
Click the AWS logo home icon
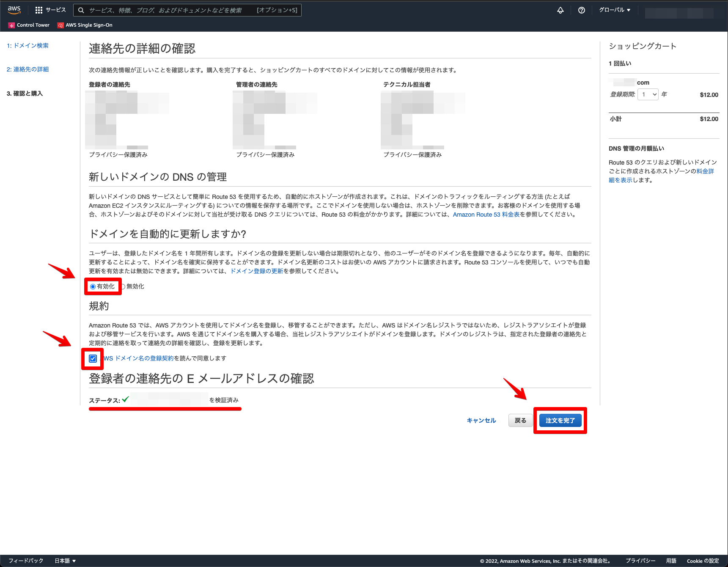point(14,10)
